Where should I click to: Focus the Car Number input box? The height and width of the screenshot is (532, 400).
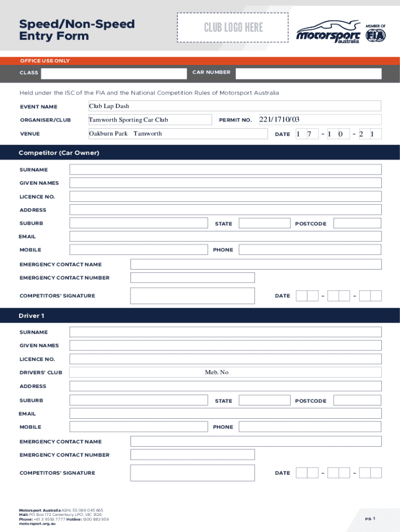(308, 73)
